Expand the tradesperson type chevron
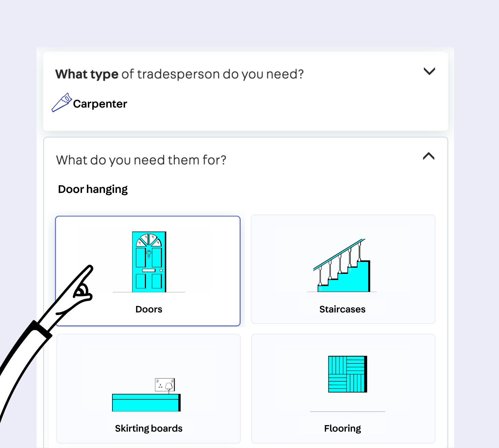 click(x=429, y=71)
